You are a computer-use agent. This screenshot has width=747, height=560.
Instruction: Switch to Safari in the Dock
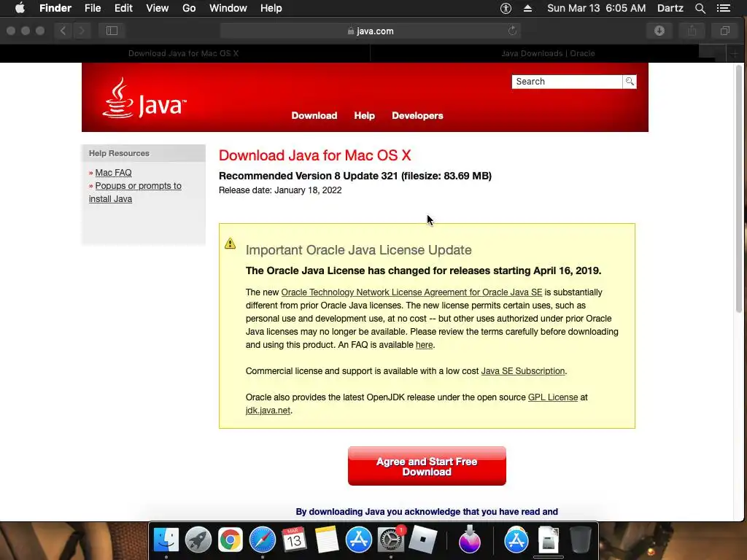[x=263, y=540]
